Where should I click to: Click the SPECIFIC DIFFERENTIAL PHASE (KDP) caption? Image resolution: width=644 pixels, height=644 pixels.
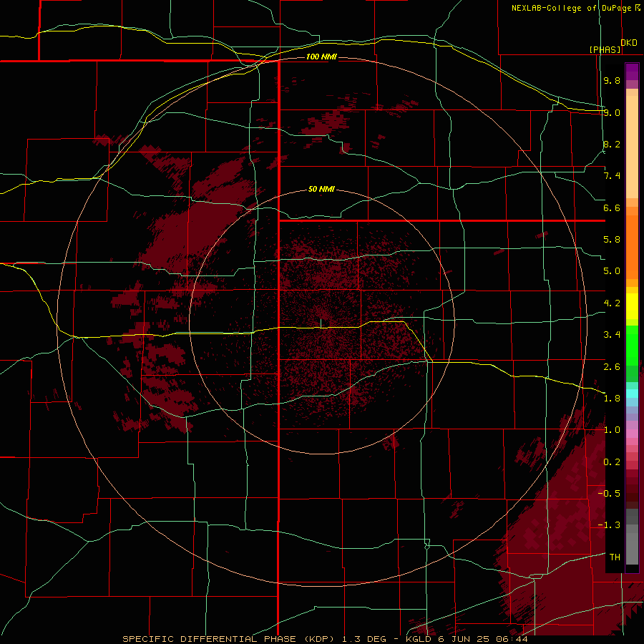click(x=230, y=639)
